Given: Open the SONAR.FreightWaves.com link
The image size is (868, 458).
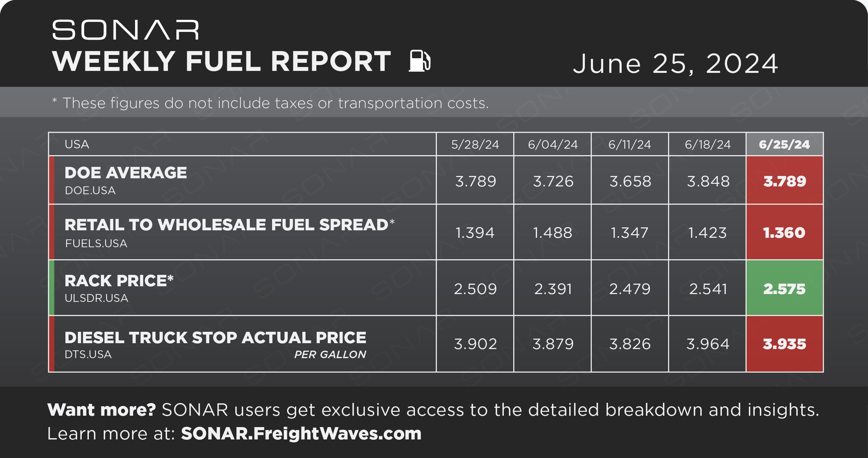Looking at the screenshot, I should [301, 433].
